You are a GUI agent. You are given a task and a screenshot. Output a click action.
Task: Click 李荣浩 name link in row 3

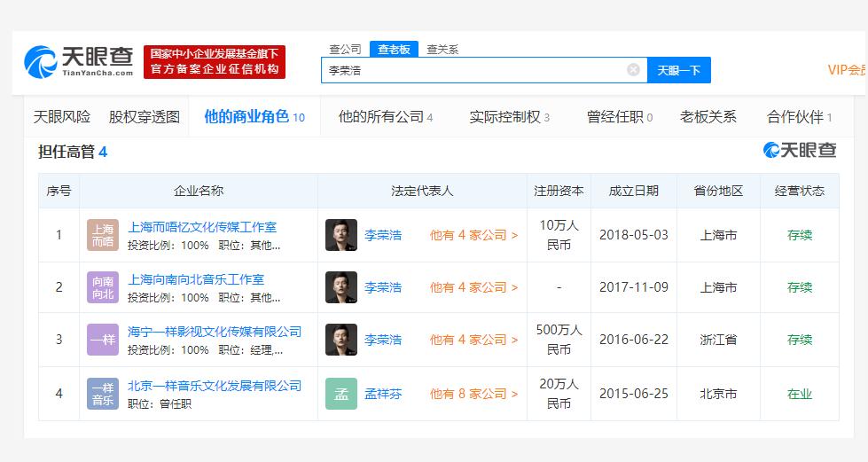383,340
